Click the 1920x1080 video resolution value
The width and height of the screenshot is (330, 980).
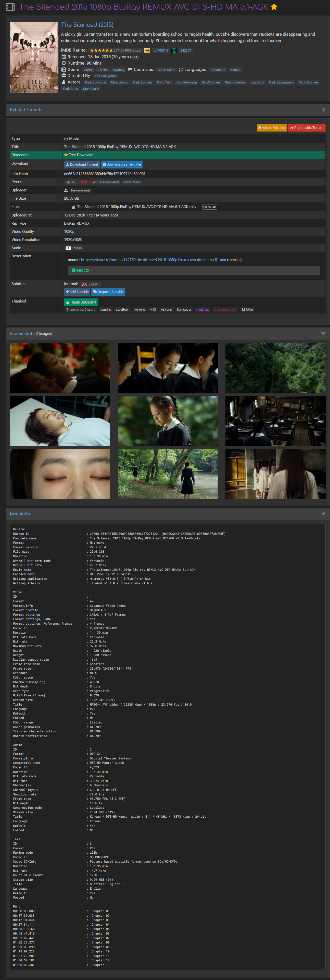click(x=73, y=240)
